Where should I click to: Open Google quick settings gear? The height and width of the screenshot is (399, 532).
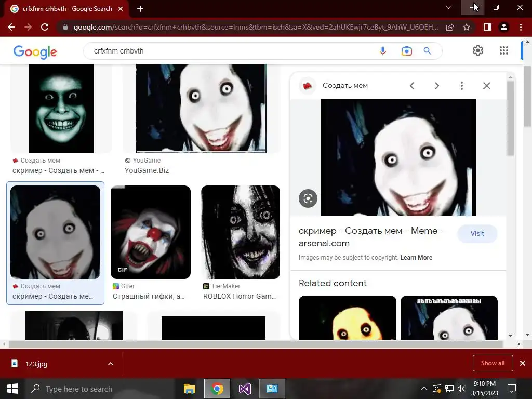478,50
